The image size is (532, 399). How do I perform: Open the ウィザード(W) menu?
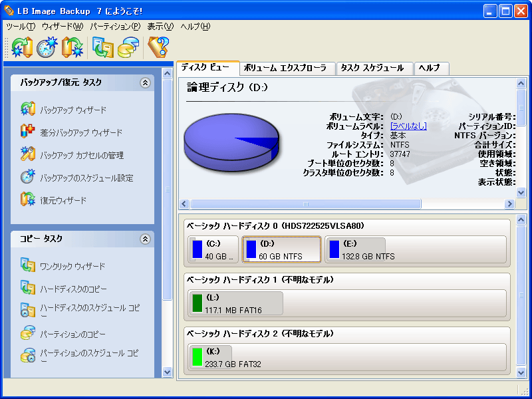pos(63,27)
